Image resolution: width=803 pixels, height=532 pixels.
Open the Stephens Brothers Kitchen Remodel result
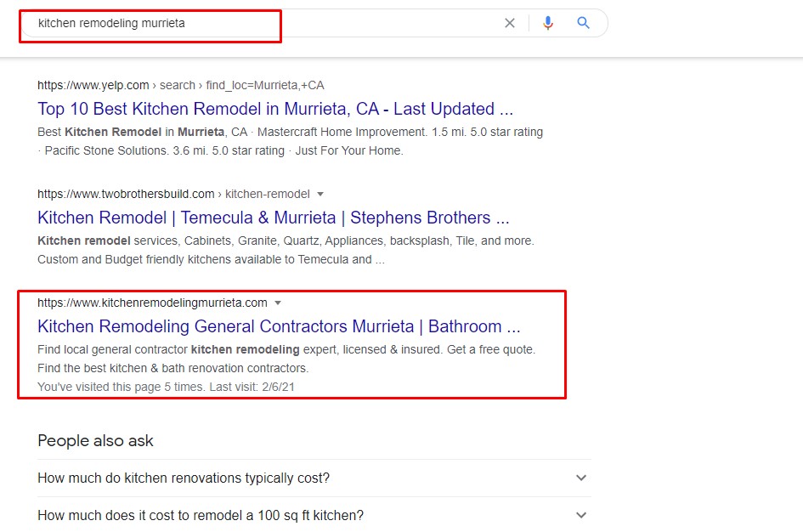pos(273,218)
